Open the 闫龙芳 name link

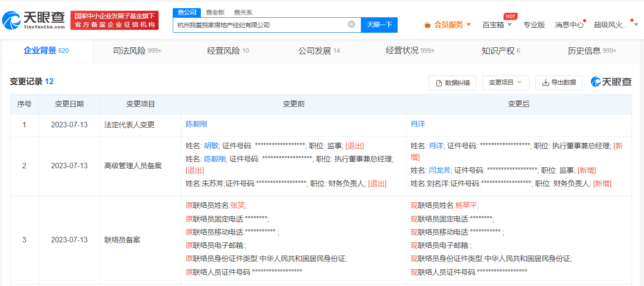click(439, 170)
